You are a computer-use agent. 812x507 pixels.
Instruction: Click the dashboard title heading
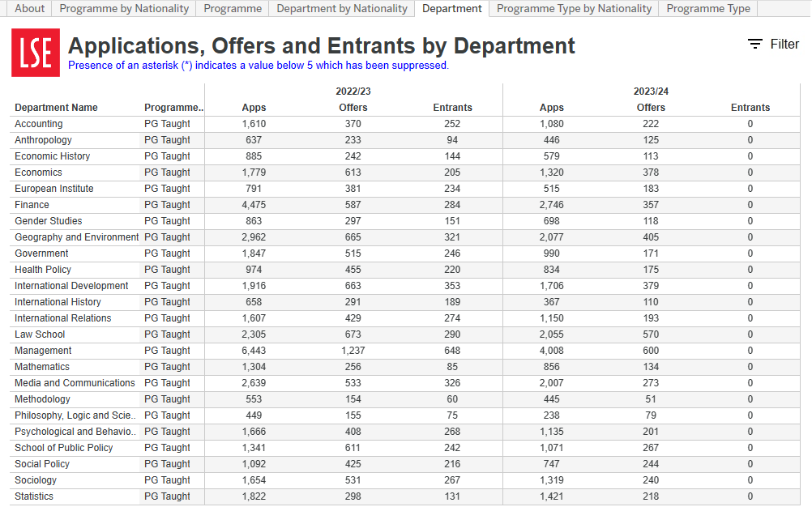tap(322, 45)
